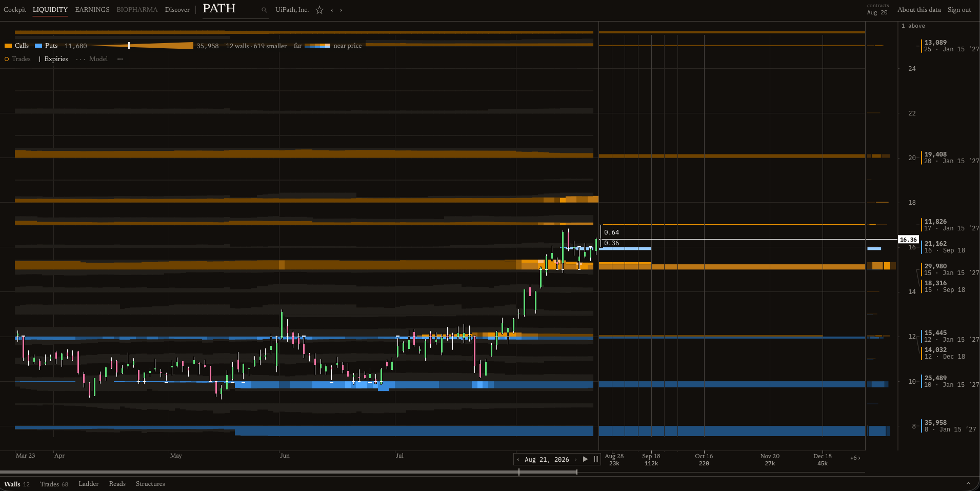Step date back with left arrow

coord(518,460)
